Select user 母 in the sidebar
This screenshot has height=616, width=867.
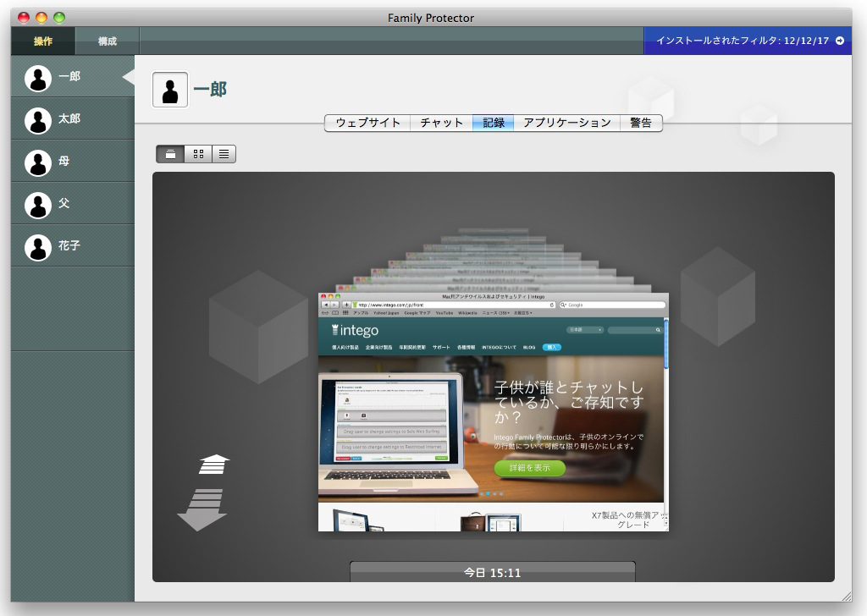pyautogui.click(x=73, y=162)
